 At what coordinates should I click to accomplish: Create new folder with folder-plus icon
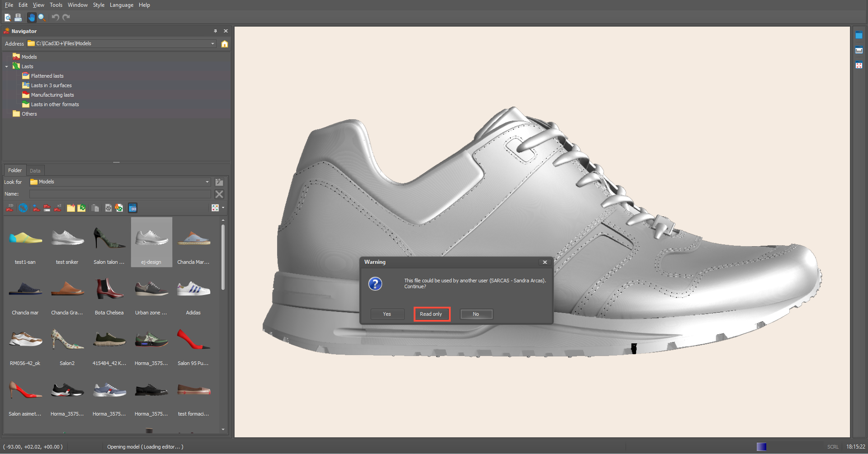[71, 208]
